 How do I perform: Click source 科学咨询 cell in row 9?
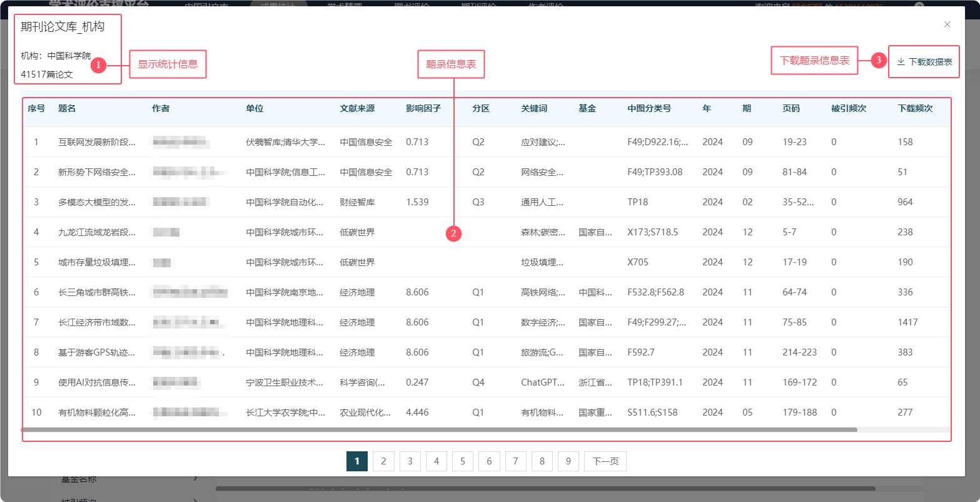pos(362,382)
